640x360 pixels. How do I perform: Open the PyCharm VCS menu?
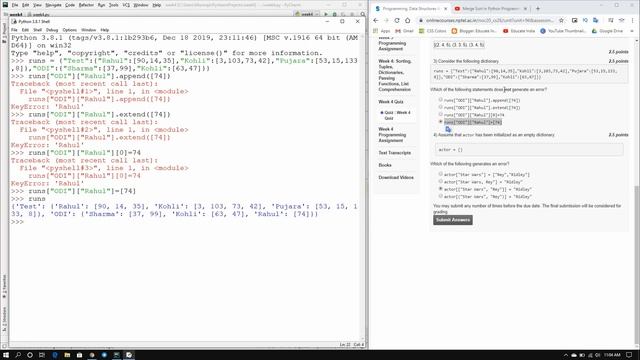[126, 5]
